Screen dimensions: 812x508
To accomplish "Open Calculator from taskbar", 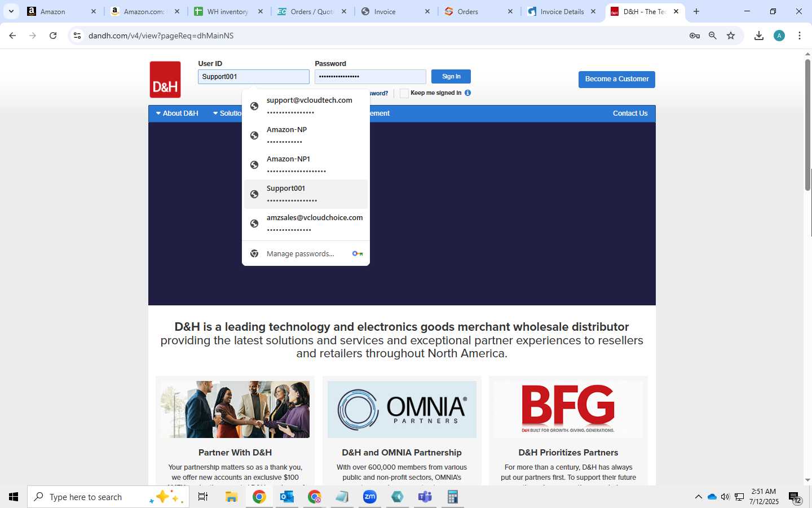I will pos(452,497).
